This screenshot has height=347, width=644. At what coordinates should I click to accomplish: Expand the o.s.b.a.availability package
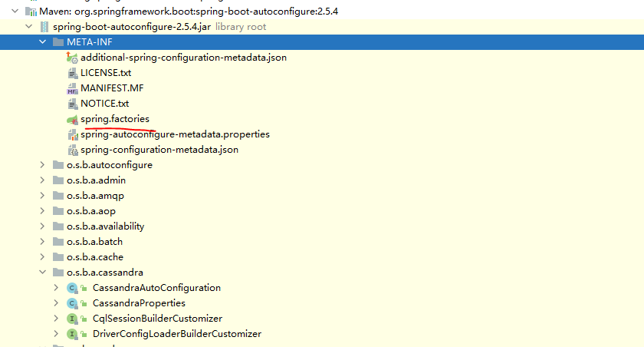click(42, 226)
